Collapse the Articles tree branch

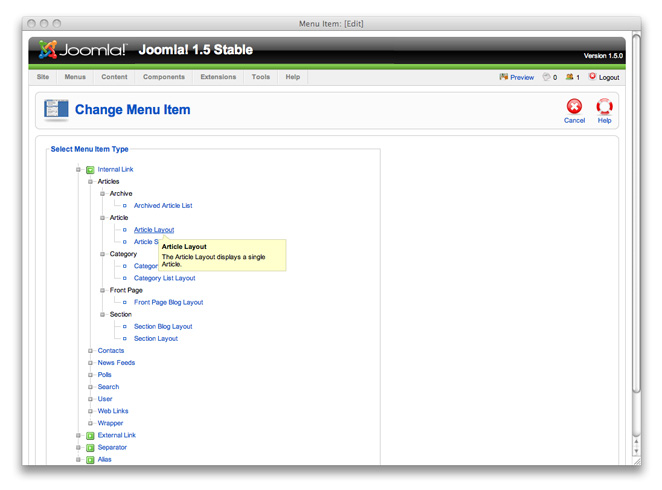point(90,182)
